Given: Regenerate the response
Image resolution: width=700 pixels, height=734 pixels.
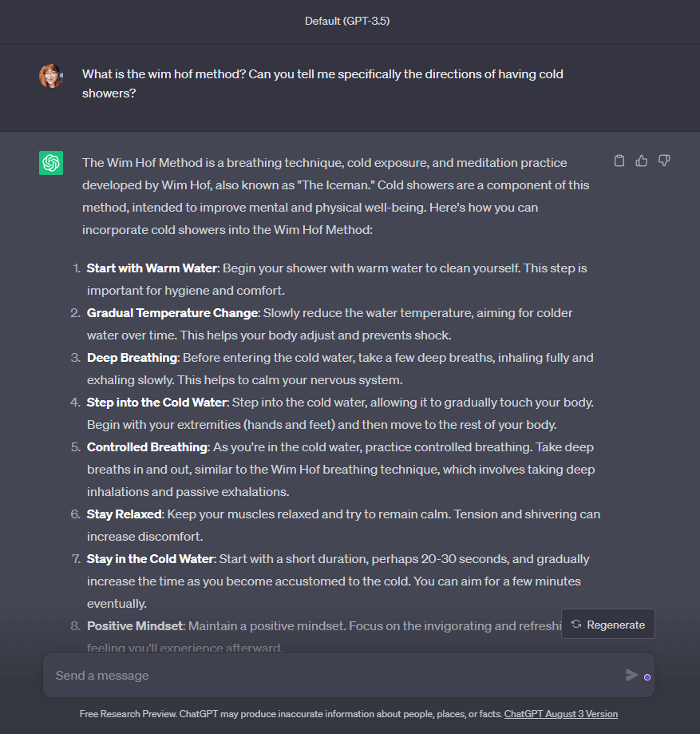Looking at the screenshot, I should (608, 624).
